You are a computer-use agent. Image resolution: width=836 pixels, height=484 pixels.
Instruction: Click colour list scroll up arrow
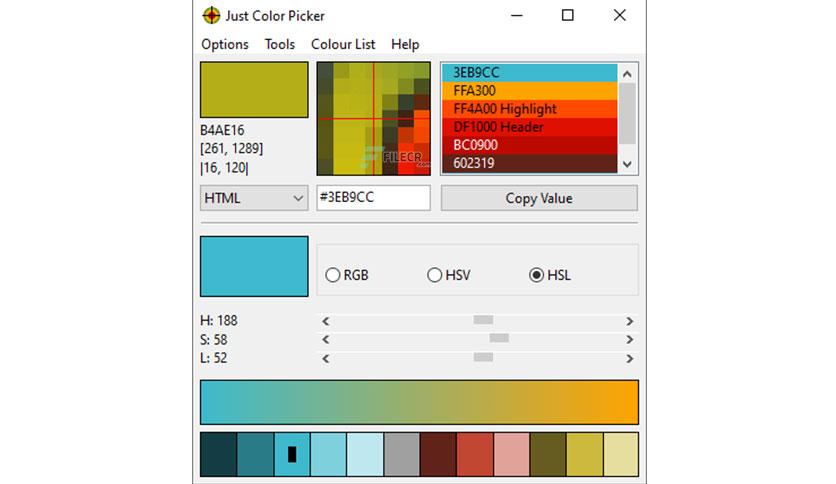point(627,74)
